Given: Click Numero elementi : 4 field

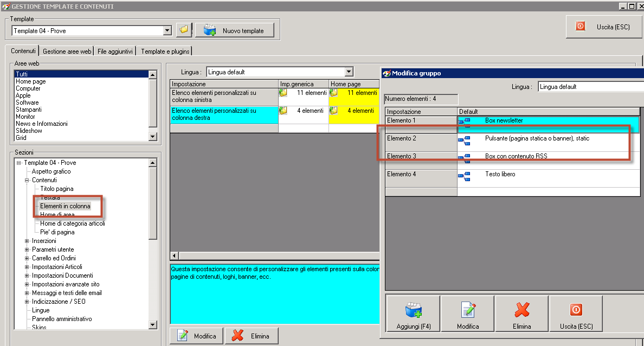Looking at the screenshot, I should point(421,99).
